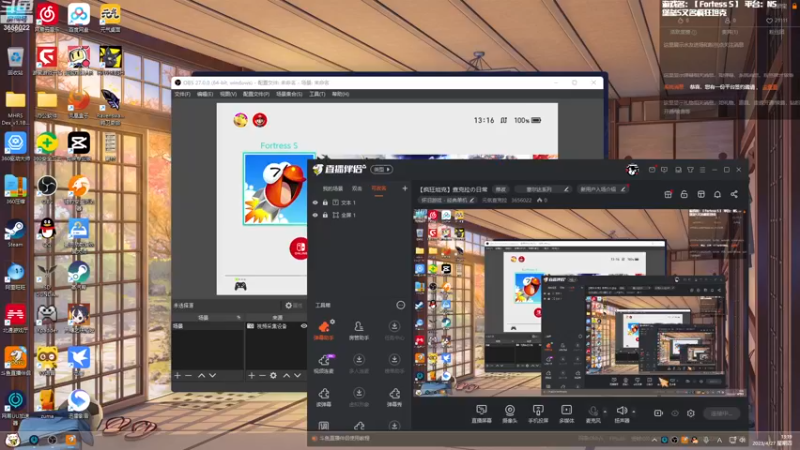The width and height of the screenshot is (800, 450).
Task: Toggle visibility of 视频采集设备 source in OBS
Action: click(x=304, y=326)
